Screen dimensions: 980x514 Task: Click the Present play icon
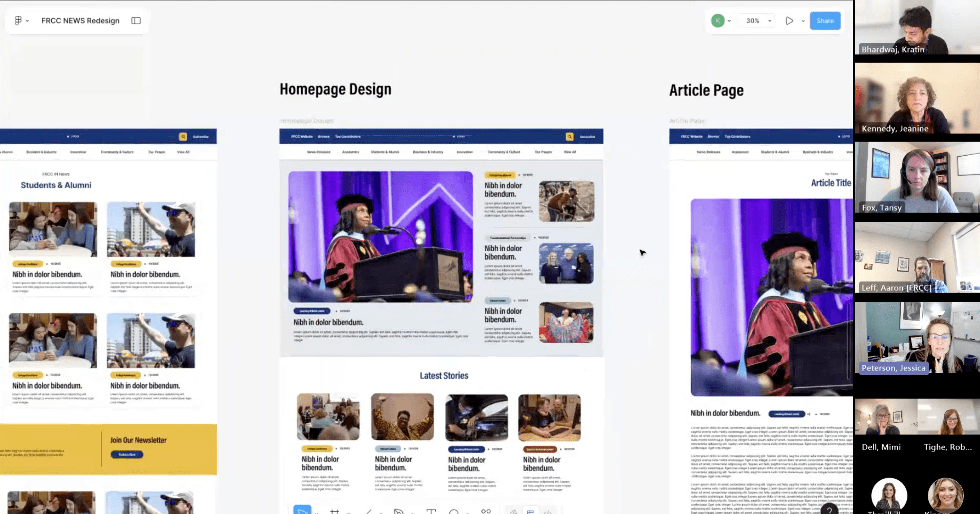[x=789, y=21]
